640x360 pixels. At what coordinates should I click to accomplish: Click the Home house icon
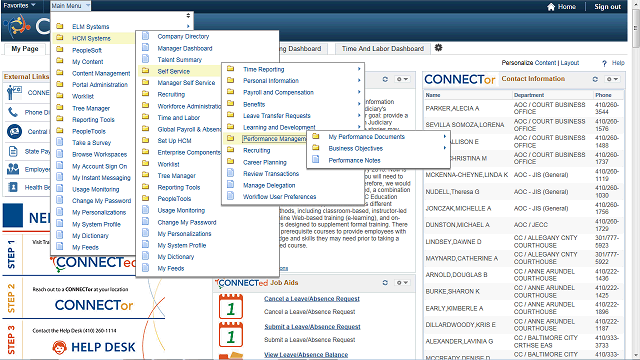pyautogui.click(x=551, y=7)
